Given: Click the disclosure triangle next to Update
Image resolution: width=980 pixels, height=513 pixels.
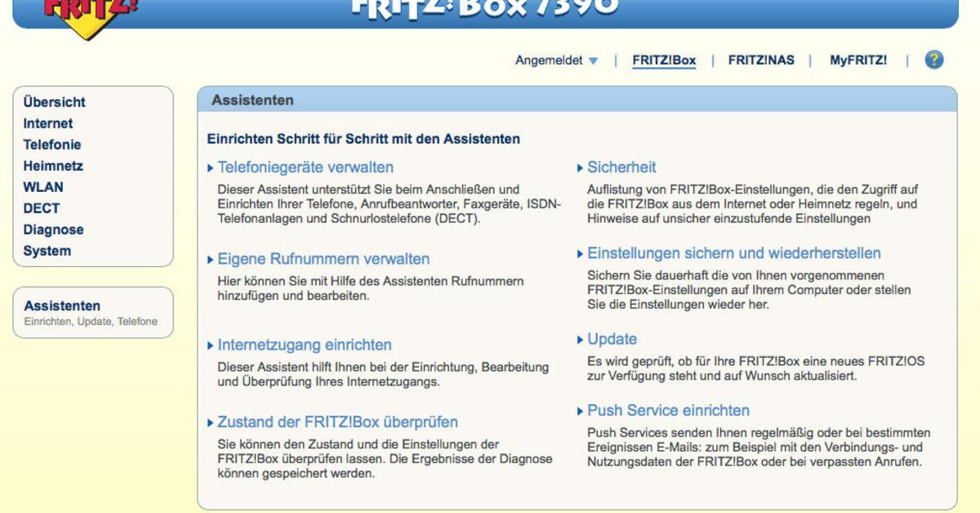Looking at the screenshot, I should tap(579, 339).
